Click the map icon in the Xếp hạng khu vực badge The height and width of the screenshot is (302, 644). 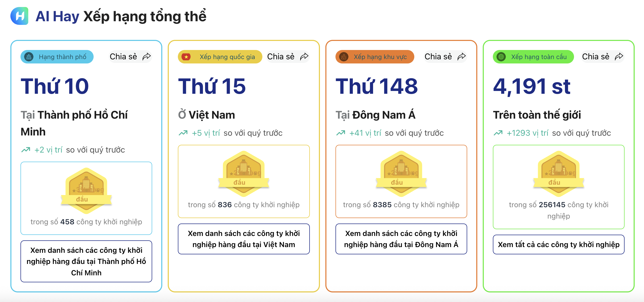pos(344,57)
